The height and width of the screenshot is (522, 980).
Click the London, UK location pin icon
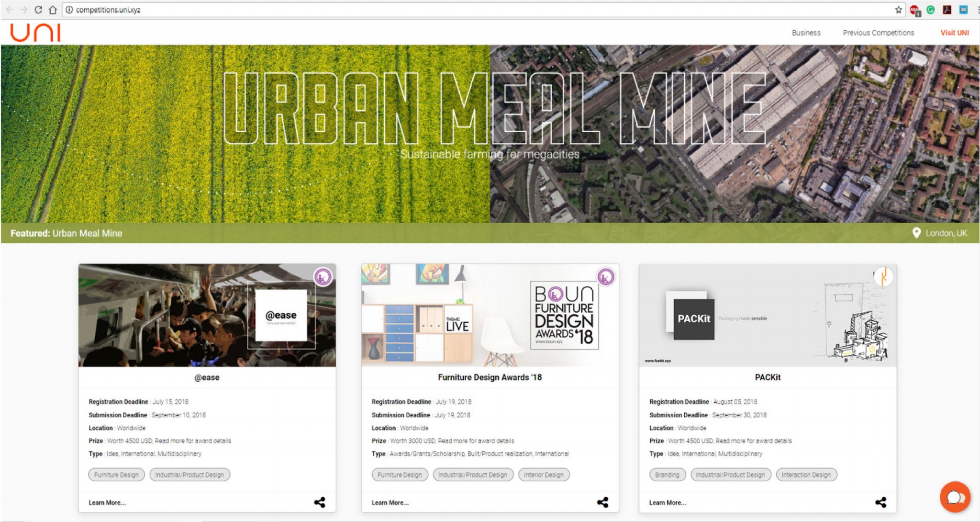click(x=916, y=233)
